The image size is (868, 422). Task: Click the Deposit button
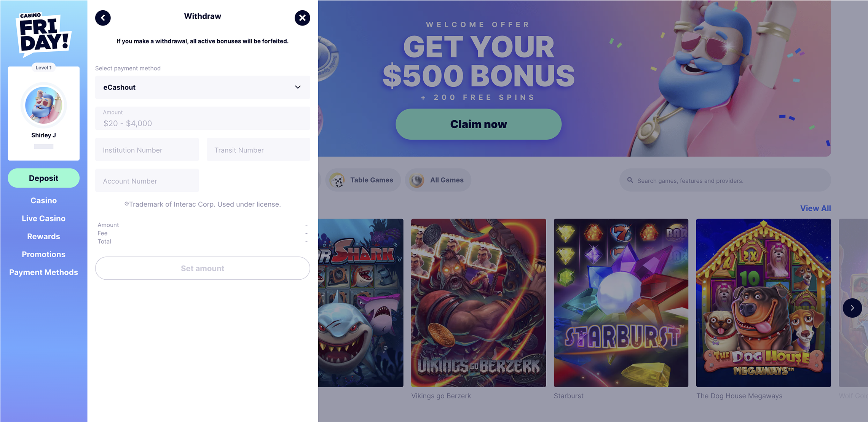click(44, 178)
